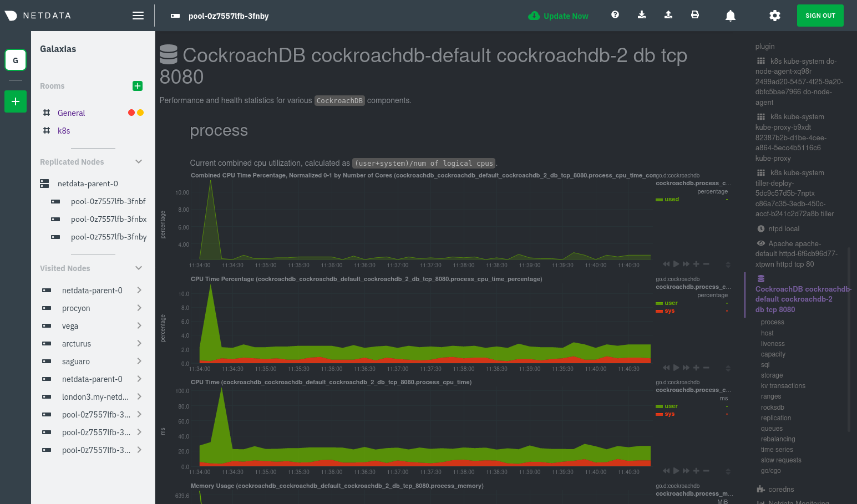The width and height of the screenshot is (857, 504).
Task: Toggle 'sys' dimension in CPU Time ms chart
Action: (x=670, y=414)
